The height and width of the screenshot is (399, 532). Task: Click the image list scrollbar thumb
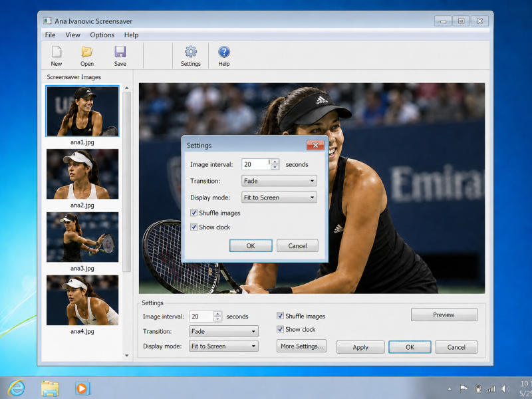(126, 182)
